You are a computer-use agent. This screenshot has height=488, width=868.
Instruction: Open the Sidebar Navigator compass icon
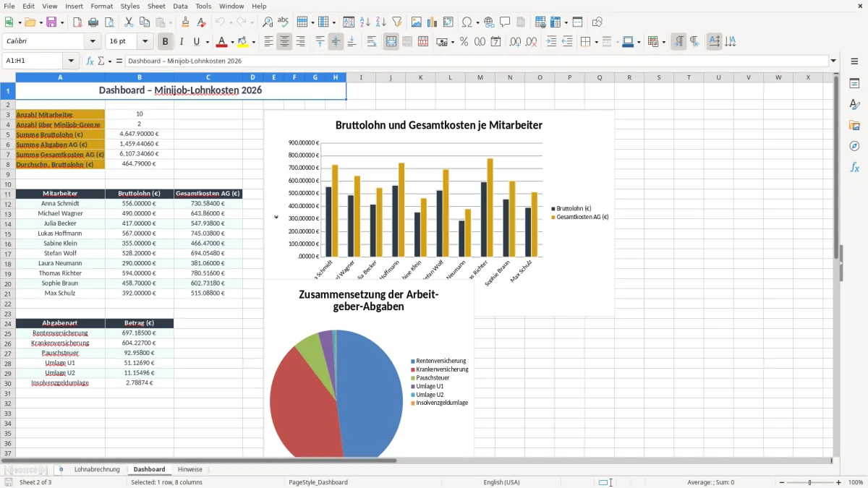pos(854,146)
